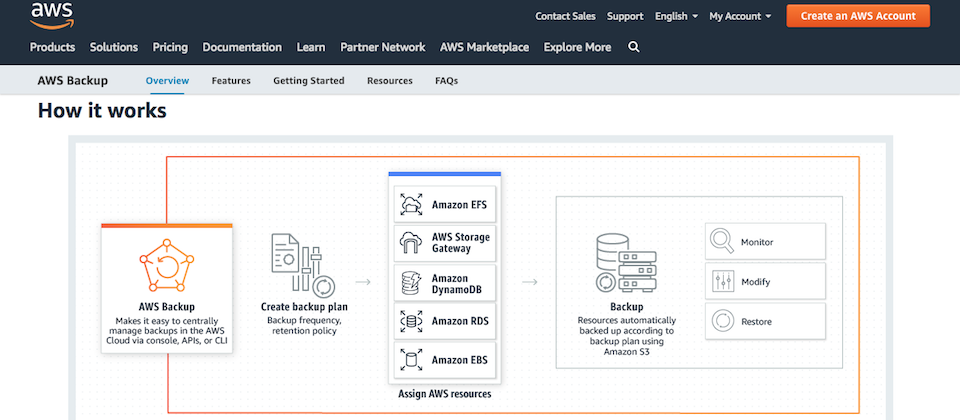Click the Amazon RDS icon
Screen dimensions: 960x420
coord(411,320)
